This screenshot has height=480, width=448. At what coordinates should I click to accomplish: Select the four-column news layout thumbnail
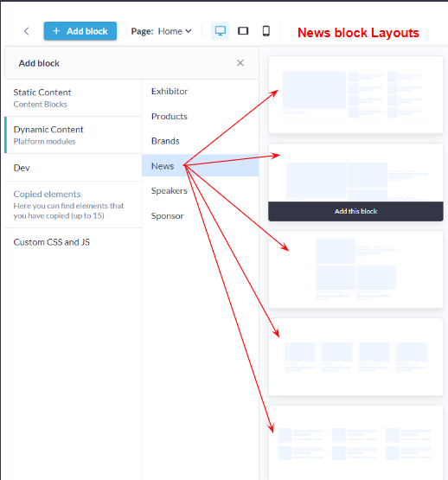355,357
